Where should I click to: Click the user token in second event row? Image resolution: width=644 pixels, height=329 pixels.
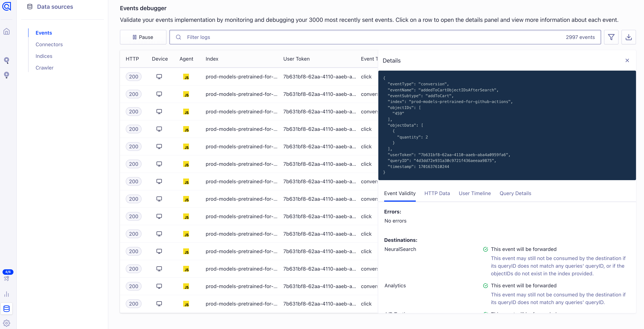tap(319, 94)
